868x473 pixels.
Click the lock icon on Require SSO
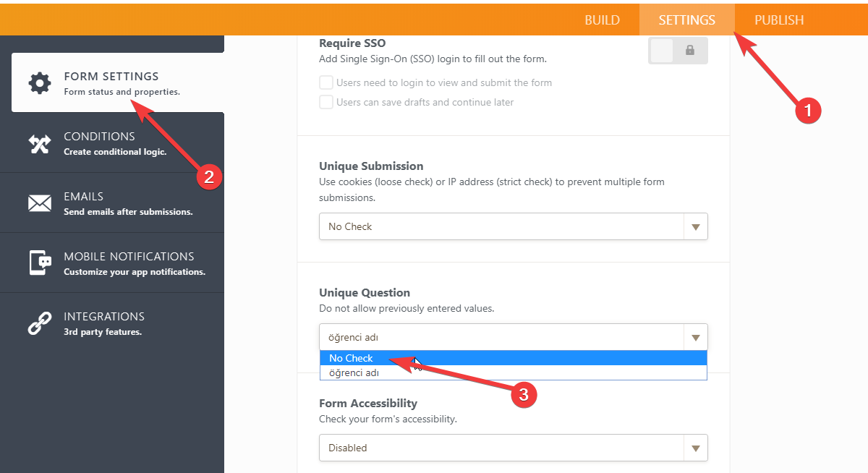coord(689,51)
